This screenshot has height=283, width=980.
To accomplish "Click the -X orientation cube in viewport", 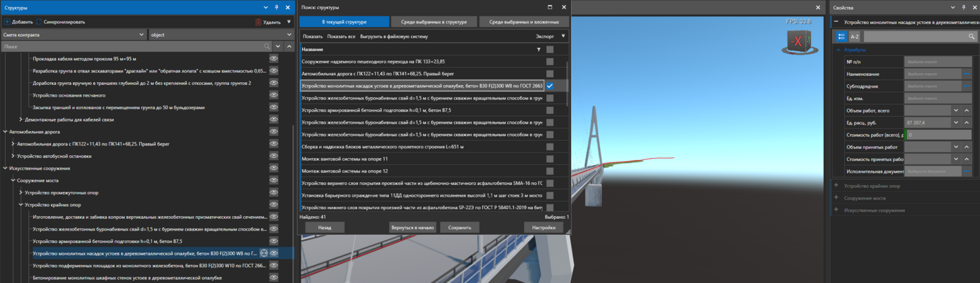I will pos(794,41).
